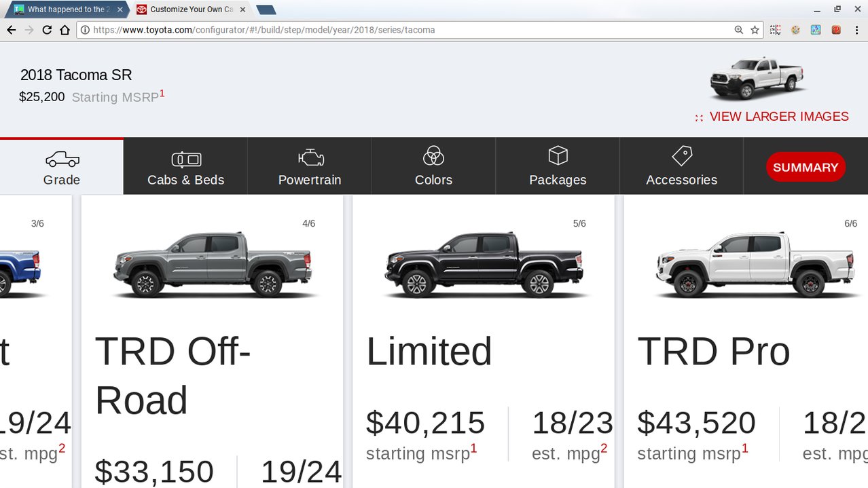Open the grid-pattern extension icon
868x488 pixels.
[775, 30]
